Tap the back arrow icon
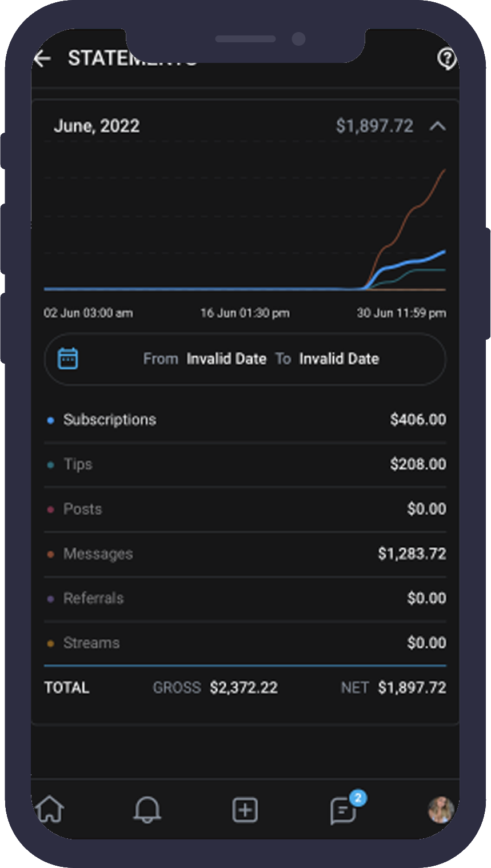491x868 pixels. pyautogui.click(x=43, y=58)
